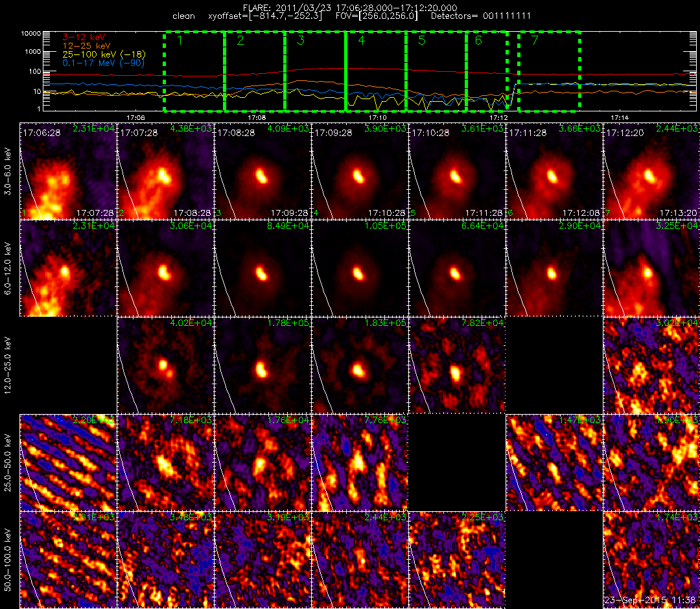Click the green '6.64E+04' value
Image resolution: width=700 pixels, height=609 pixels.
483,225
